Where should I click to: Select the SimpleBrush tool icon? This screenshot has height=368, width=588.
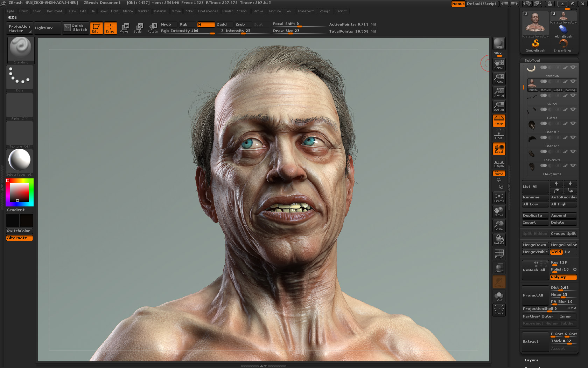[535, 46]
